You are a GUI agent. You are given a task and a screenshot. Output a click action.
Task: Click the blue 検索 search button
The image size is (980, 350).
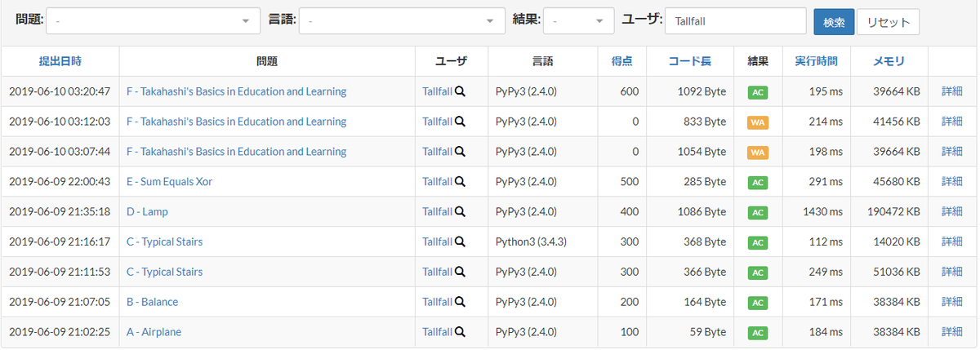pos(834,22)
